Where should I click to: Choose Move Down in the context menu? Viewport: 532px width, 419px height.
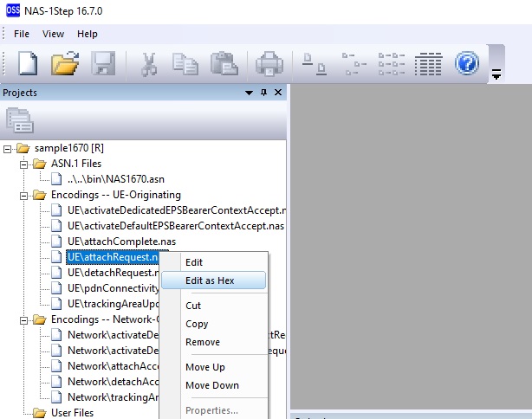[212, 385]
